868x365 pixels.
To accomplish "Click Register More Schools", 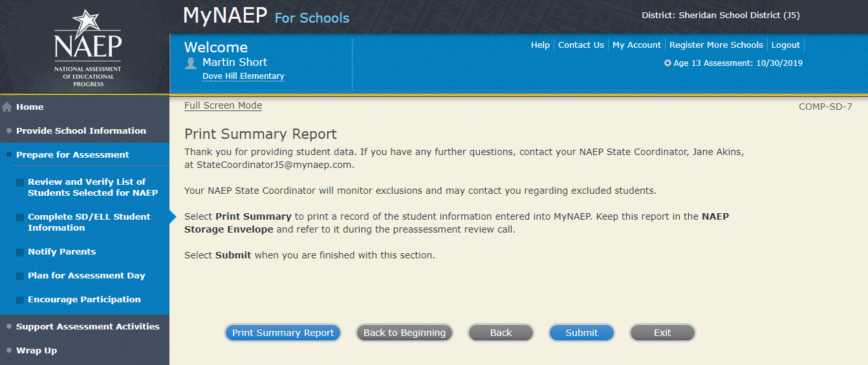I will (716, 45).
